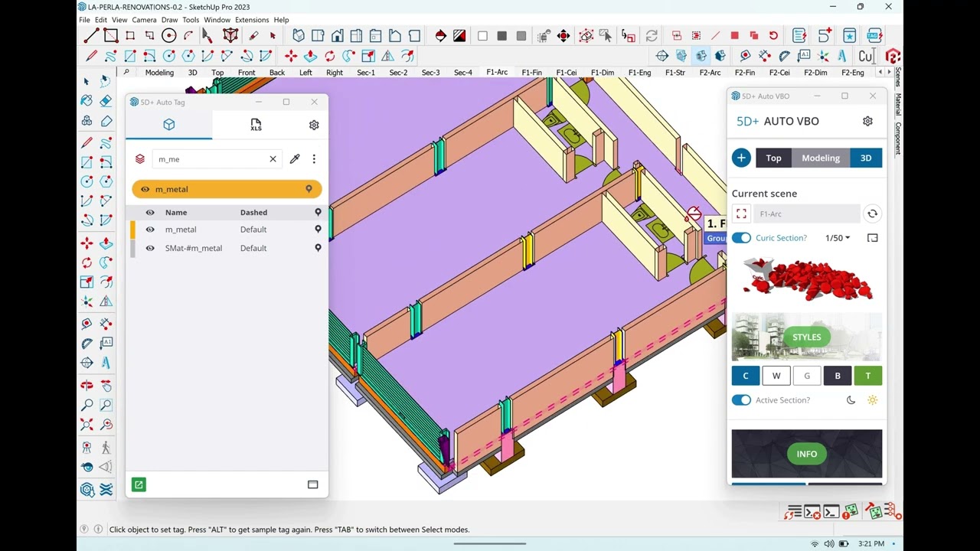Click the Modeling button in Auto VBO
980x551 pixels.
tap(821, 158)
